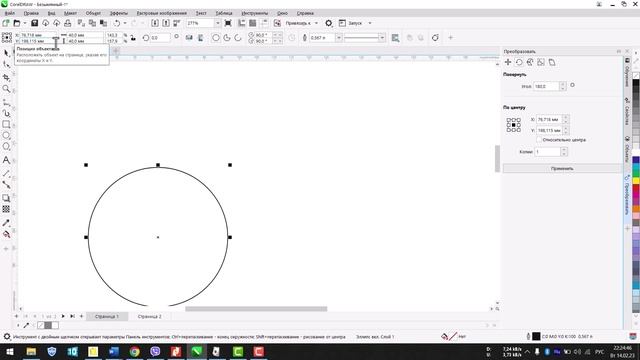Select the Transparency checkerboard tool

coord(6,209)
